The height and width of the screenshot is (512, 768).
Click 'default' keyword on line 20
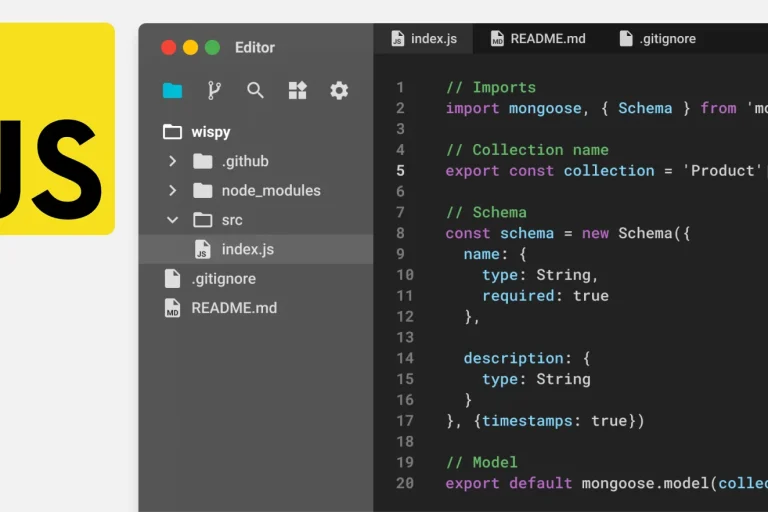click(x=540, y=483)
